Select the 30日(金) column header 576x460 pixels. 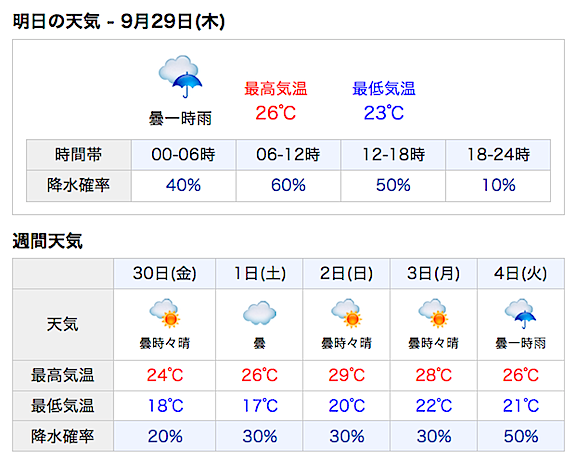165,274
